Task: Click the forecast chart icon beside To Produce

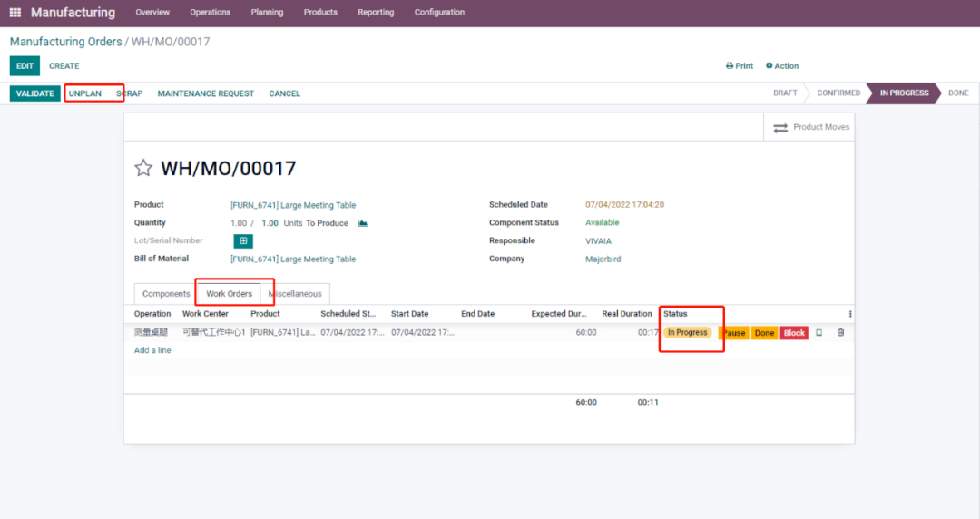Action: (x=363, y=223)
